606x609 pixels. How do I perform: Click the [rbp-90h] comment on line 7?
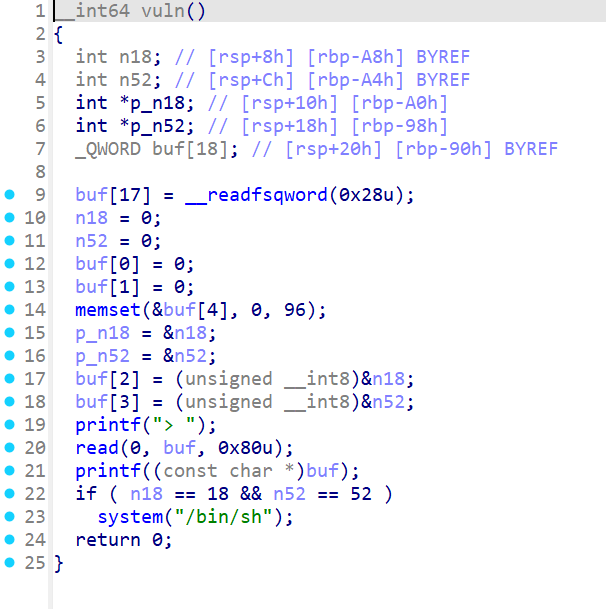tap(443, 149)
